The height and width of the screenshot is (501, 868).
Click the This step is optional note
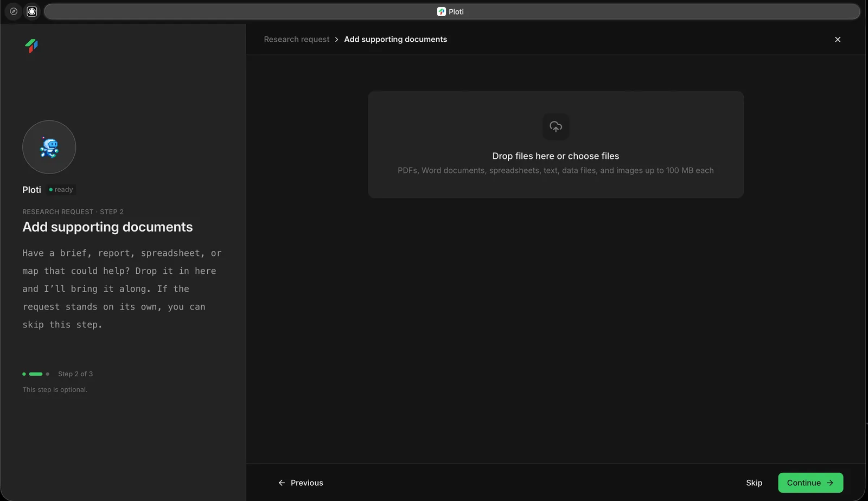(x=55, y=390)
